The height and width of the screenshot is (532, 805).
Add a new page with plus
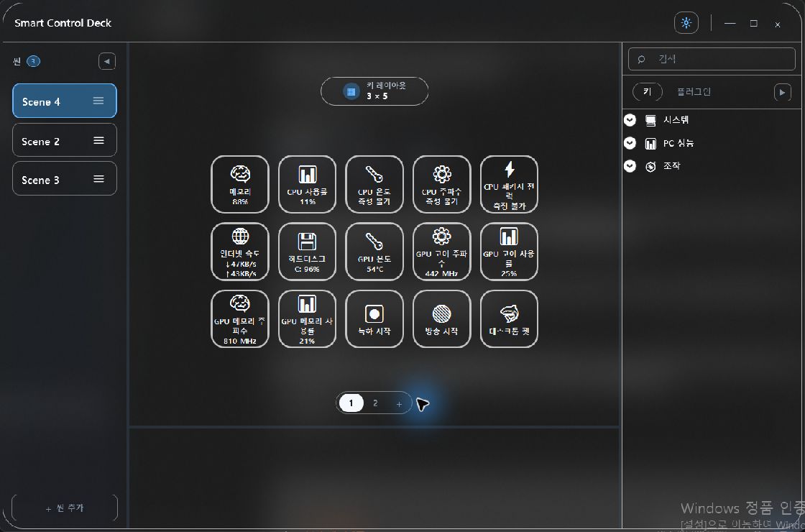pos(399,404)
